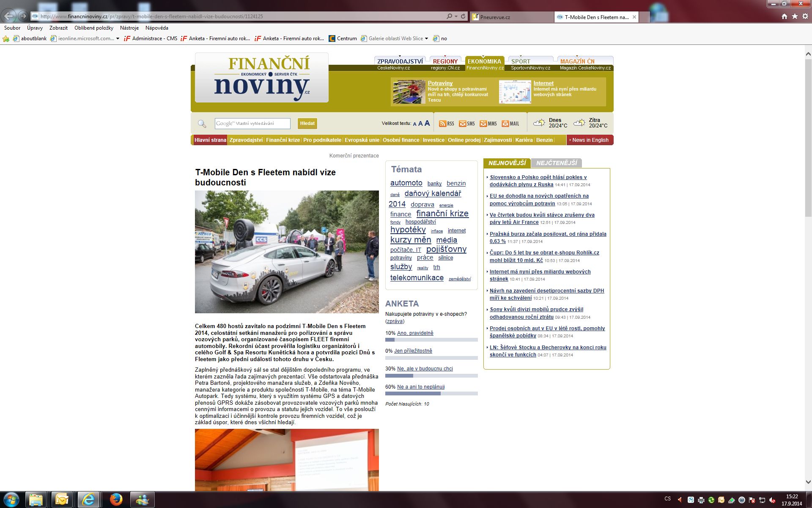Click today's weather cloud icon
Viewport: 812px width, 508px height.
(x=539, y=123)
